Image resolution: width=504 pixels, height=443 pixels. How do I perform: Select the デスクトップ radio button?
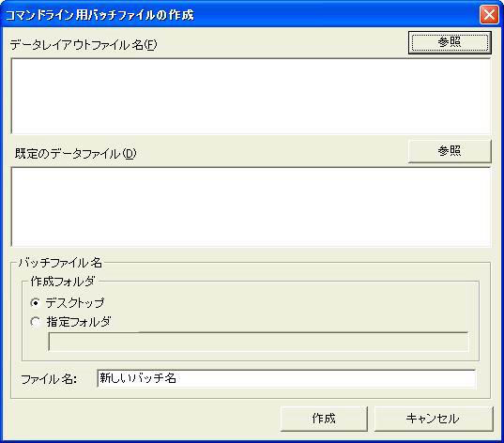[35, 303]
